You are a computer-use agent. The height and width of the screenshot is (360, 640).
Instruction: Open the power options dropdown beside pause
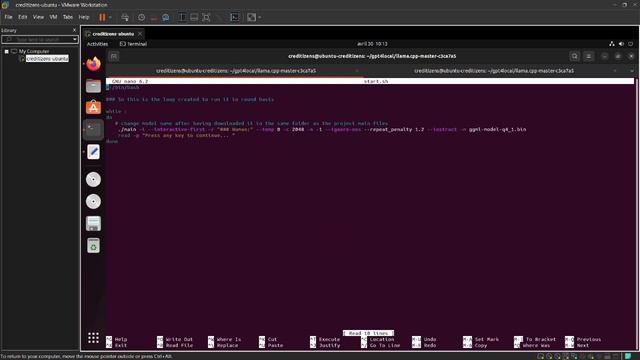[110, 17]
